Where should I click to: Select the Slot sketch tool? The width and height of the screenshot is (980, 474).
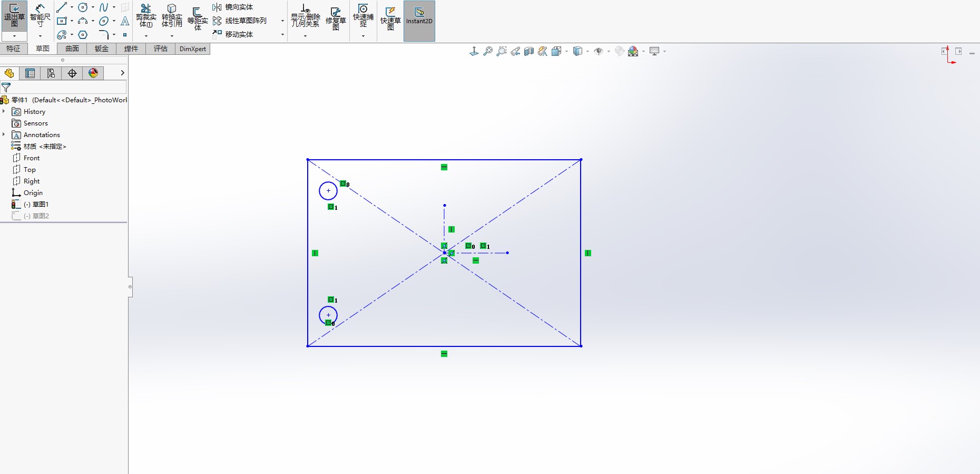click(x=62, y=35)
